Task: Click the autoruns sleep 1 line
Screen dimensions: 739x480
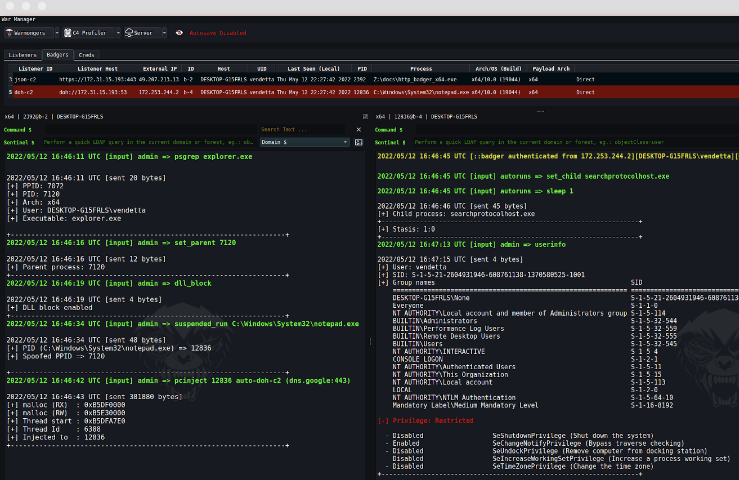Action: click(x=475, y=191)
